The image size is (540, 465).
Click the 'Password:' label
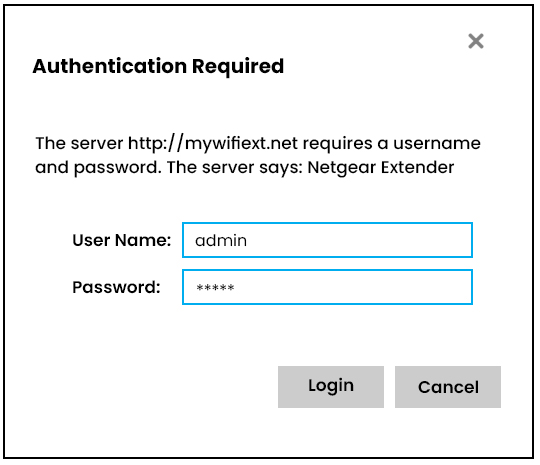[116, 287]
